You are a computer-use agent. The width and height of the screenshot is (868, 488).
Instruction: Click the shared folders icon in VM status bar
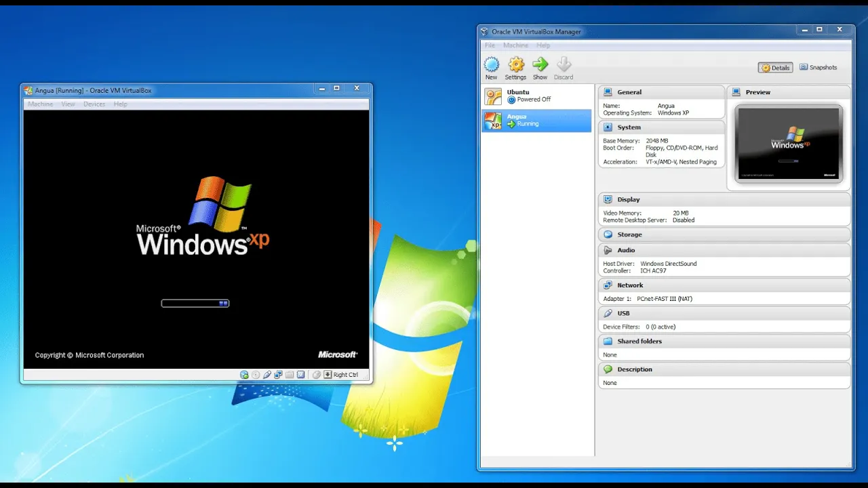click(290, 375)
